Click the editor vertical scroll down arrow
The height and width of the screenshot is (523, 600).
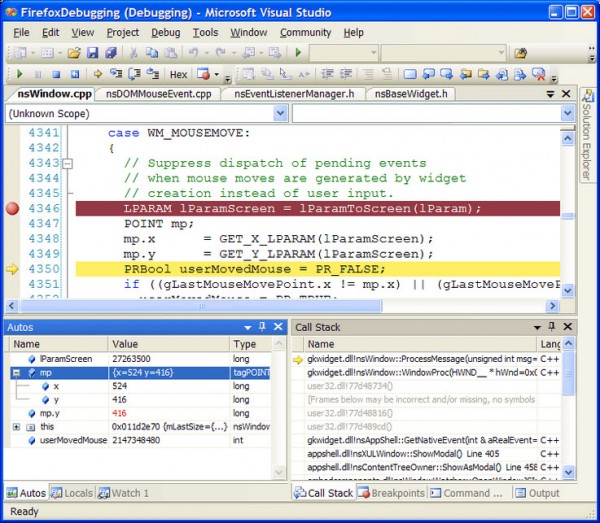(x=567, y=290)
